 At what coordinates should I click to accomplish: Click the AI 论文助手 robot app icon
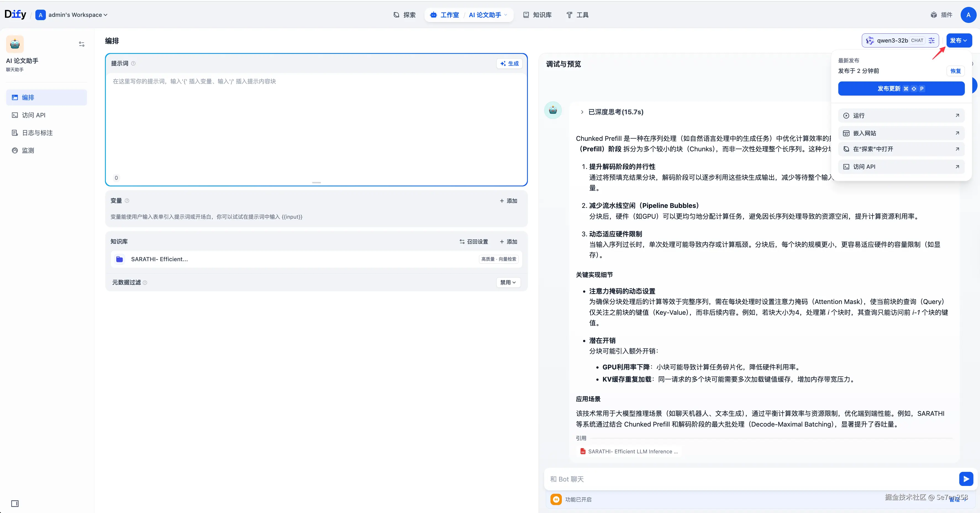(15, 44)
